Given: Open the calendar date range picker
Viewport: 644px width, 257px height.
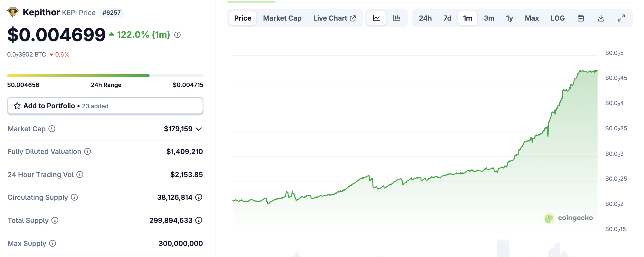Looking at the screenshot, I should click(581, 18).
